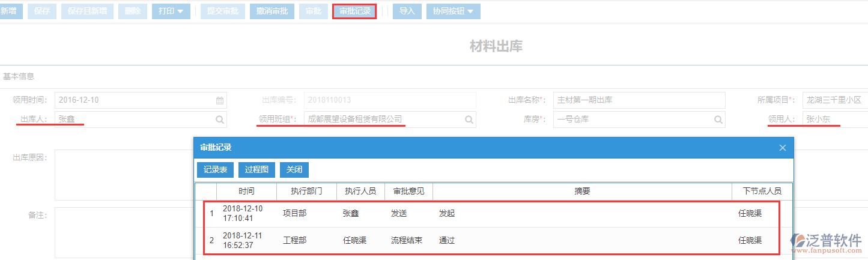Switch to the 过程图 view

pos(256,170)
